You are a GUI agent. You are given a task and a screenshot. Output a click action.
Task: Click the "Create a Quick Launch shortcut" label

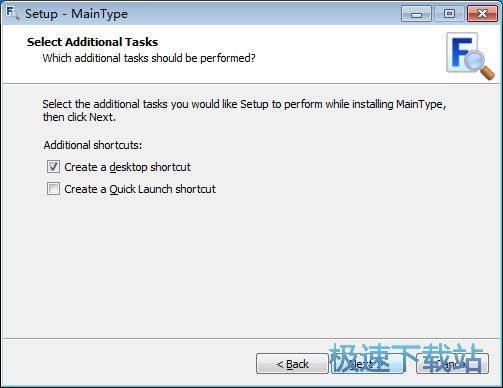pos(140,189)
